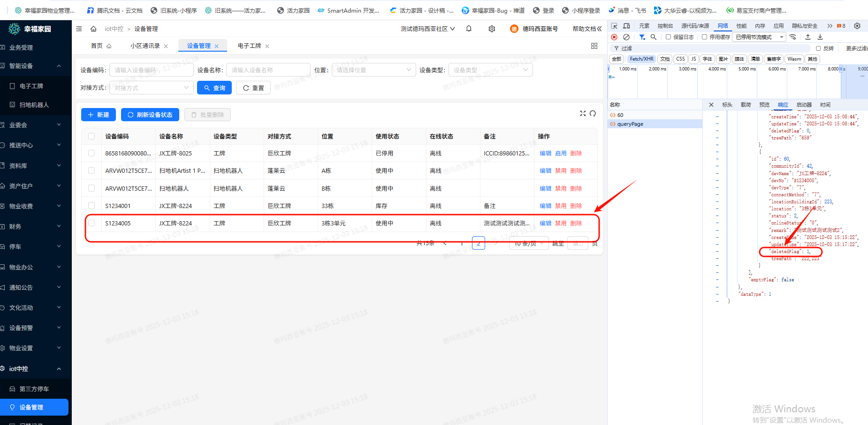The image size is (868, 425).
Task: Check the row checkbox for S1234005
Action: click(x=91, y=224)
